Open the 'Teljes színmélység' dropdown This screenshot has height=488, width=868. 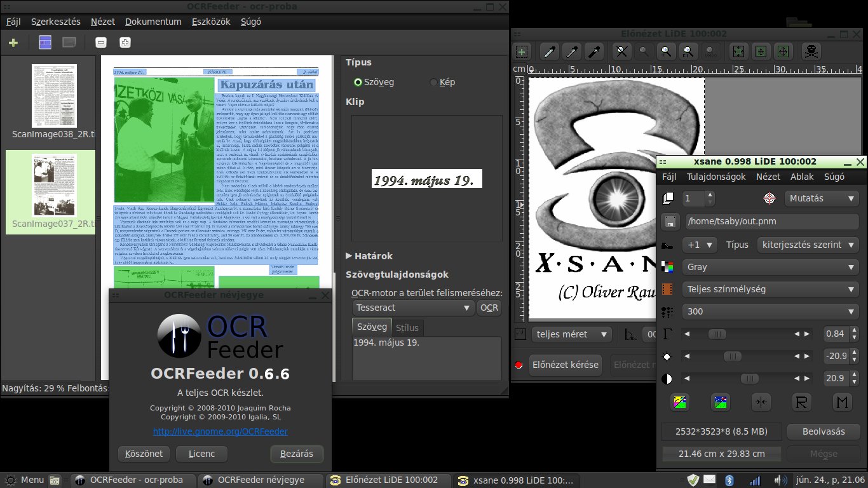(x=771, y=290)
